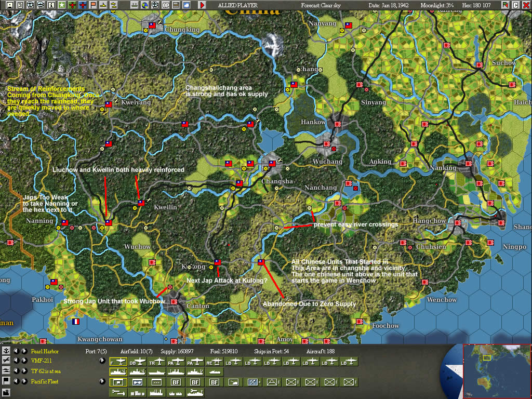Image resolution: width=532 pixels, height=399 pixels.
Task: Go to next base arrow beside Pearl Harbor
Action: pos(24,351)
